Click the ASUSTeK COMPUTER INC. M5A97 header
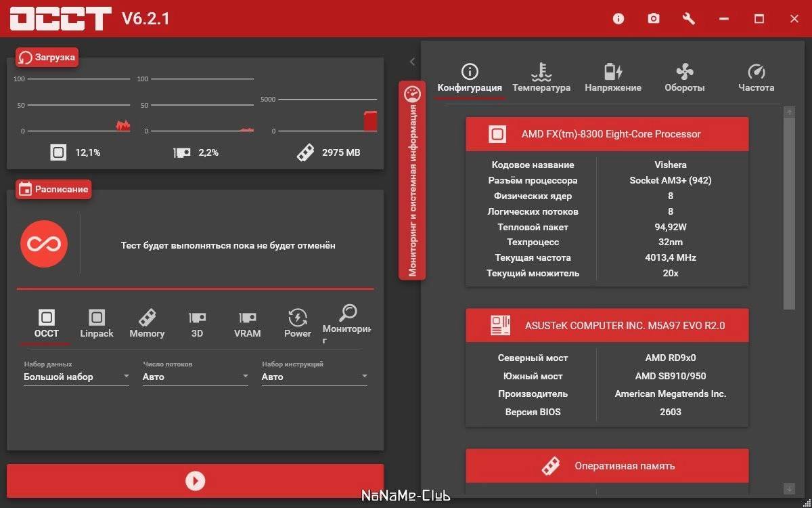 pos(607,326)
